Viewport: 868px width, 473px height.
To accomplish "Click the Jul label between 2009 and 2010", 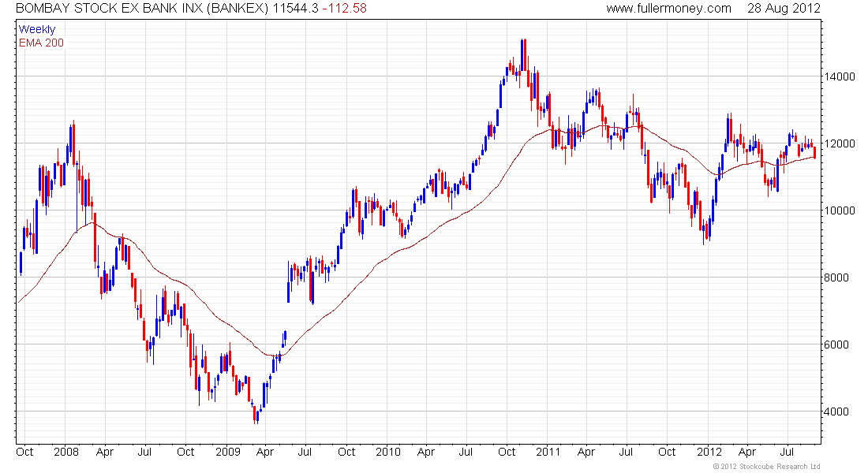I will 305,452.
